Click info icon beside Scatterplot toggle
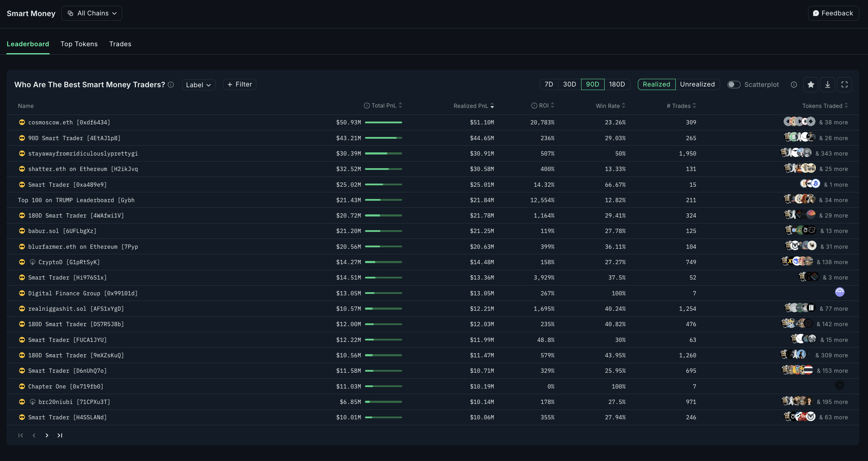Viewport: 868px width, 461px height. click(794, 84)
